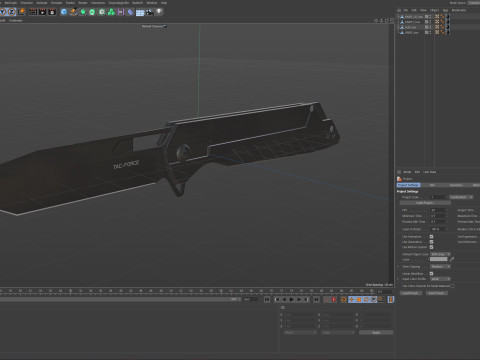The width and height of the screenshot is (480, 360).
Task: Open the Edit Render Settings icon
Action: [52, 12]
